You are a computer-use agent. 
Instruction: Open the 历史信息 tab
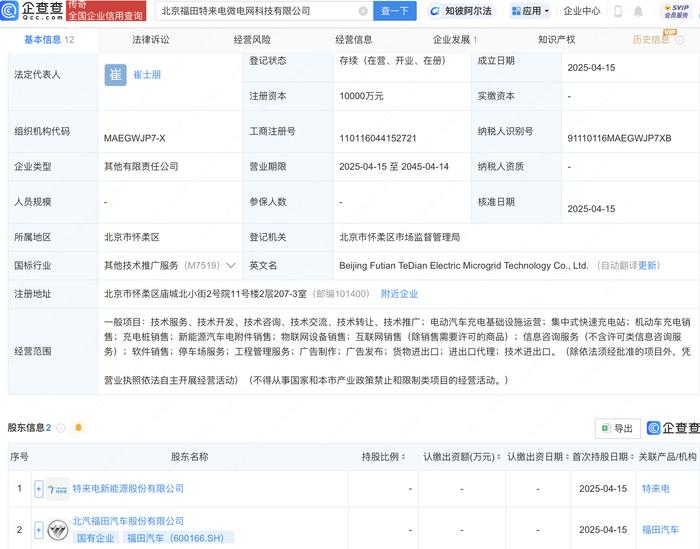click(x=651, y=40)
